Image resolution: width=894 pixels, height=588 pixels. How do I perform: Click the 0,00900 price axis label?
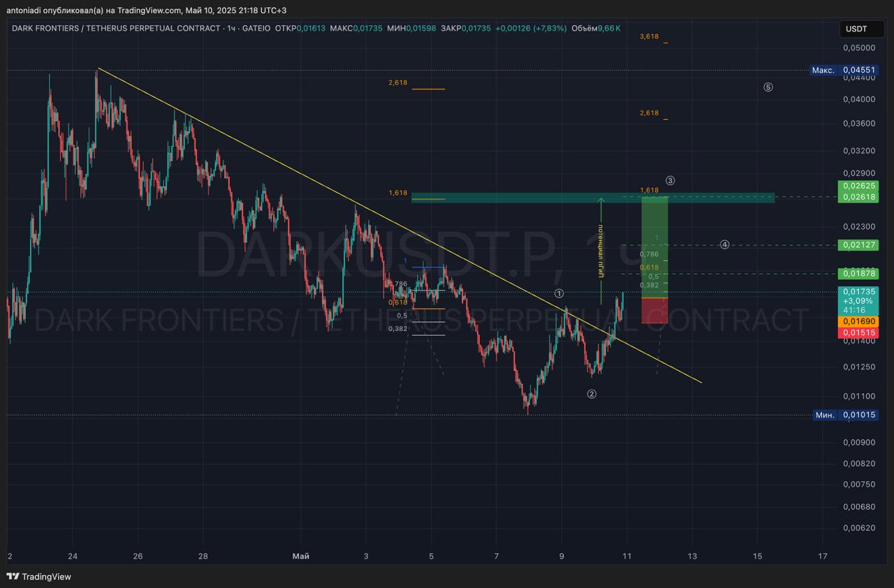point(858,442)
